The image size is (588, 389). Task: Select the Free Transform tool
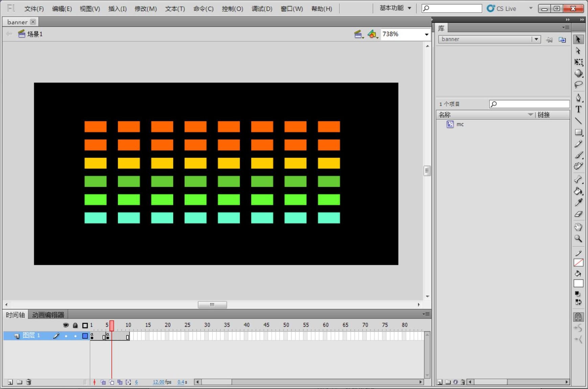point(578,62)
